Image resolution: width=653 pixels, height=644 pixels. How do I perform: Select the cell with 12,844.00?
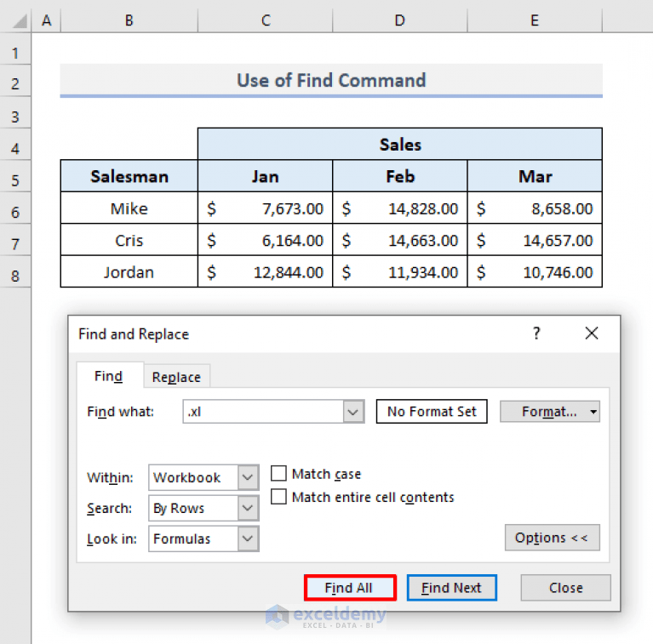click(x=266, y=271)
